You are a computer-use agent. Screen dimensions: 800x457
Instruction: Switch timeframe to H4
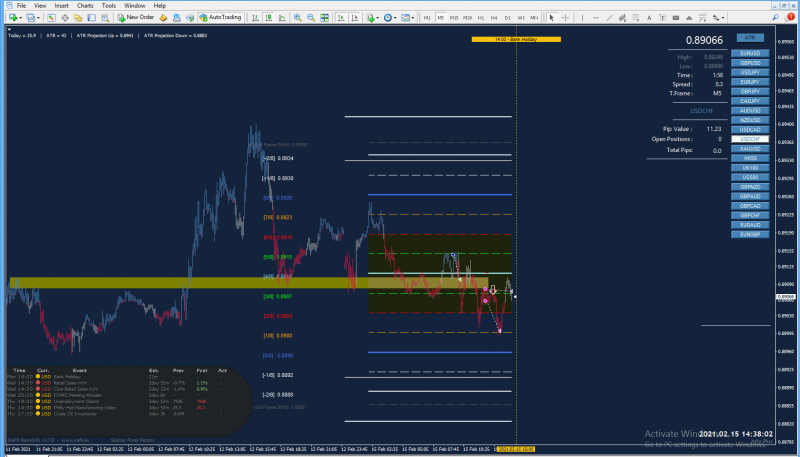click(494, 17)
